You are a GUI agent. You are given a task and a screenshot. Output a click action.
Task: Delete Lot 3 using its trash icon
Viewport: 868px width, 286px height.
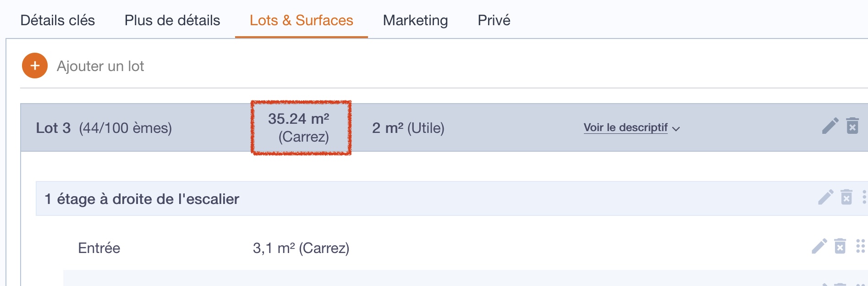tap(852, 126)
